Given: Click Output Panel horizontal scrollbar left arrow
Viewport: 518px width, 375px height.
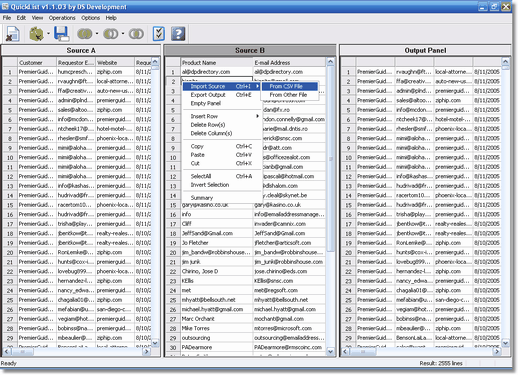Looking at the screenshot, I should (x=346, y=351).
